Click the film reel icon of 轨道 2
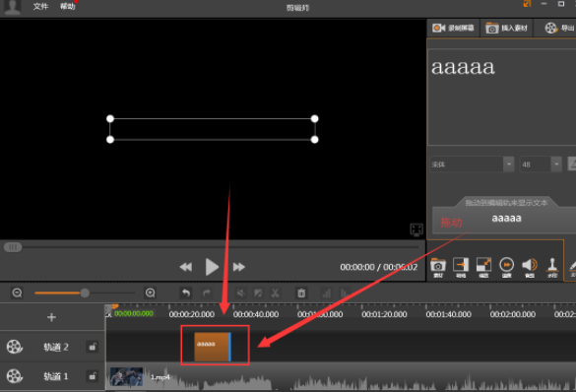576x392 pixels. coord(15,347)
